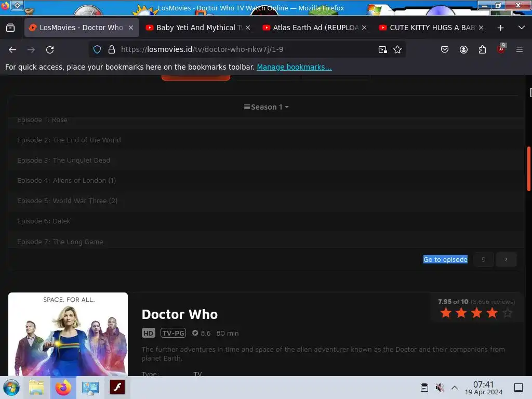Open tracking protection shield icon

pyautogui.click(x=97, y=49)
